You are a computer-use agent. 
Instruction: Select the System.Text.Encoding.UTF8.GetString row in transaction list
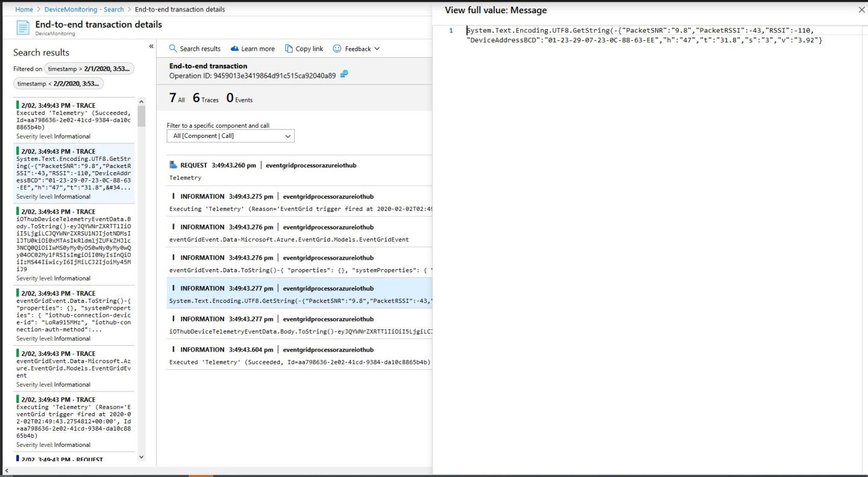point(300,294)
